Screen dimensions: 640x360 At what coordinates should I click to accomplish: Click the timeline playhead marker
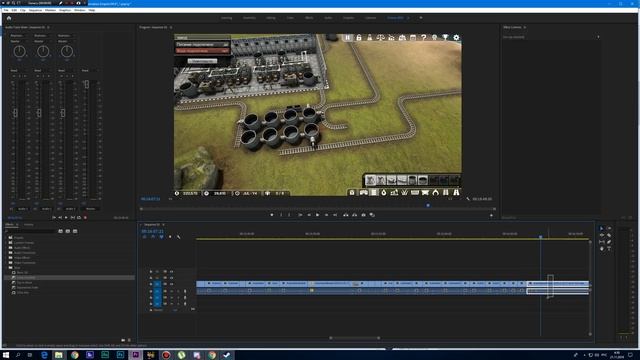click(541, 237)
